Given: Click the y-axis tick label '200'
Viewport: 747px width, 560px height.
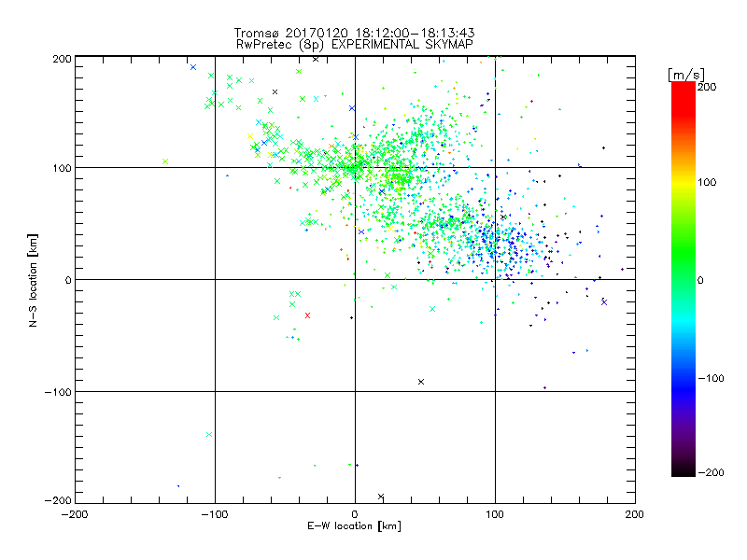Looking at the screenshot, I should pos(62,59).
